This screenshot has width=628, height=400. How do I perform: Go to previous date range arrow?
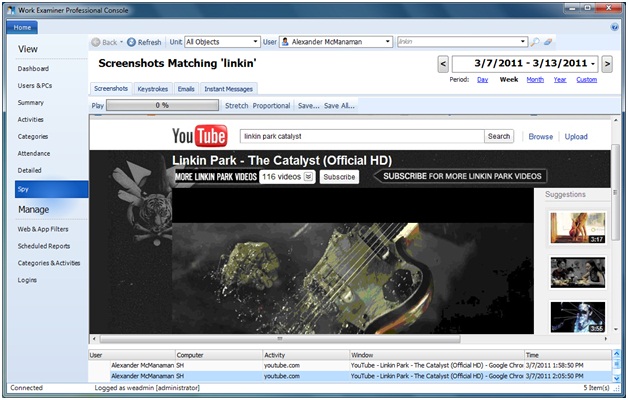pyautogui.click(x=443, y=64)
